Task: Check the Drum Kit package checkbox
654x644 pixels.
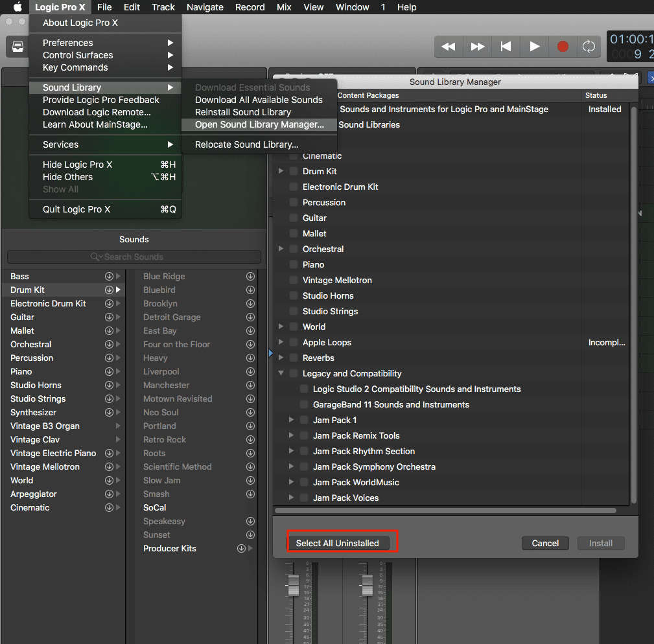Action: [x=294, y=171]
